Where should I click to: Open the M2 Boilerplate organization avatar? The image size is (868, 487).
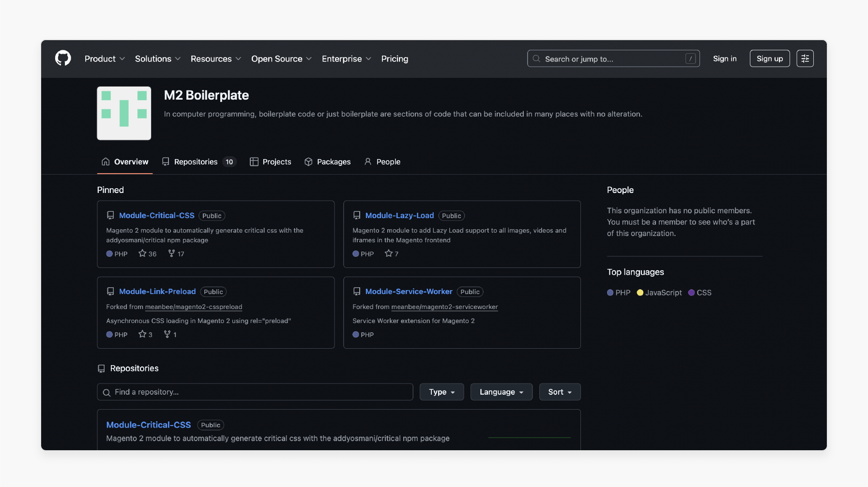tap(124, 113)
